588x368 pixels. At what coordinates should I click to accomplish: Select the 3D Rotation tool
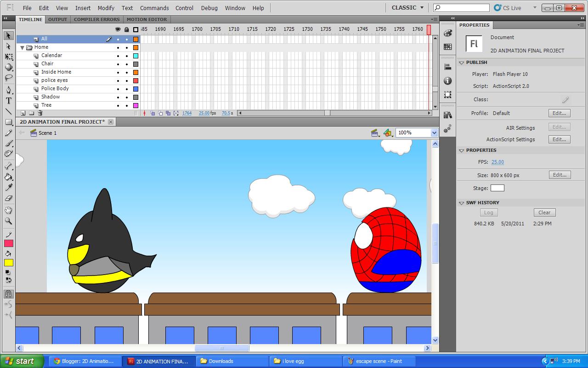click(x=8, y=68)
